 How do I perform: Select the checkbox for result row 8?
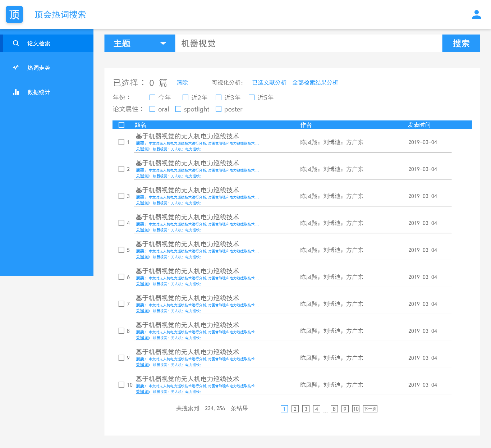[x=121, y=331]
